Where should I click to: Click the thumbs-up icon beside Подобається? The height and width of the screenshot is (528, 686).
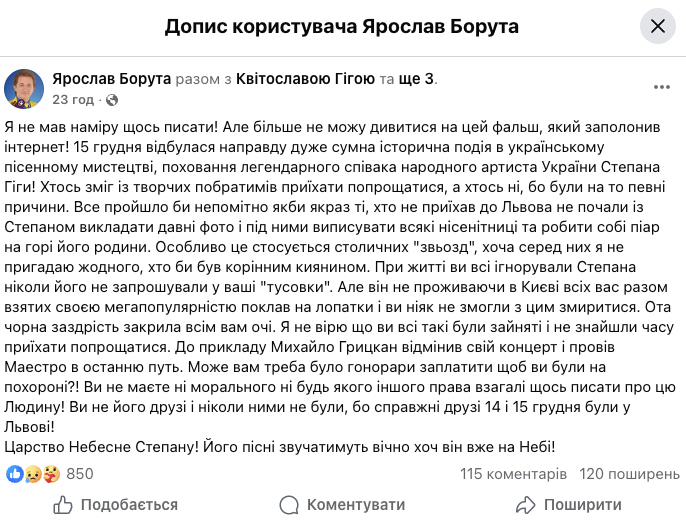click(x=62, y=505)
